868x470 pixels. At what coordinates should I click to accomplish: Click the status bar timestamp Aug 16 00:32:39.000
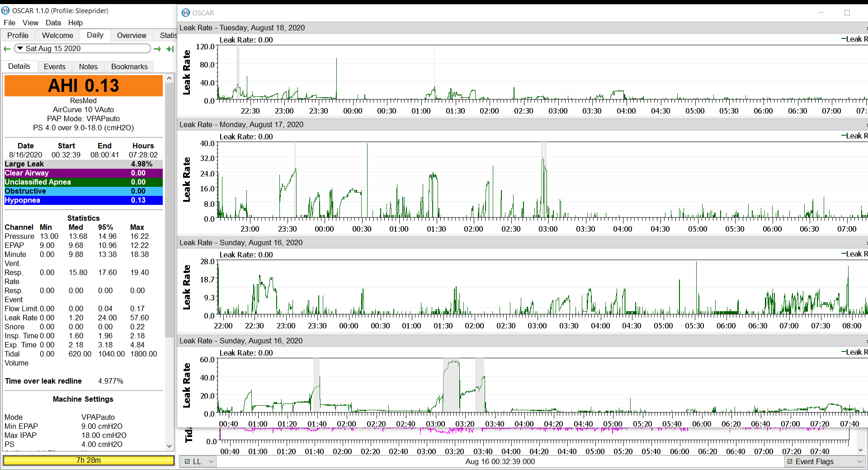coord(500,461)
